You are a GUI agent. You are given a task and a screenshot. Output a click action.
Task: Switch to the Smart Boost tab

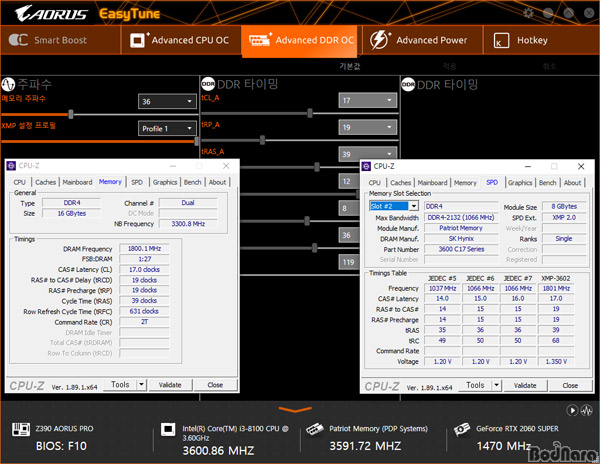[x=60, y=40]
